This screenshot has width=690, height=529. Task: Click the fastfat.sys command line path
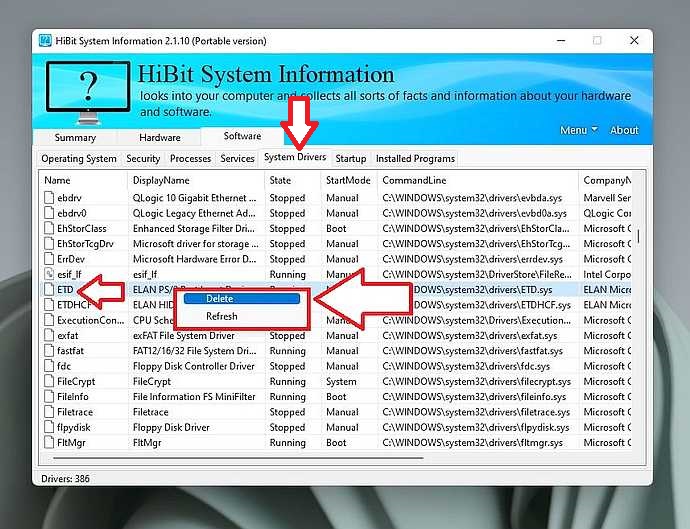(x=472, y=351)
